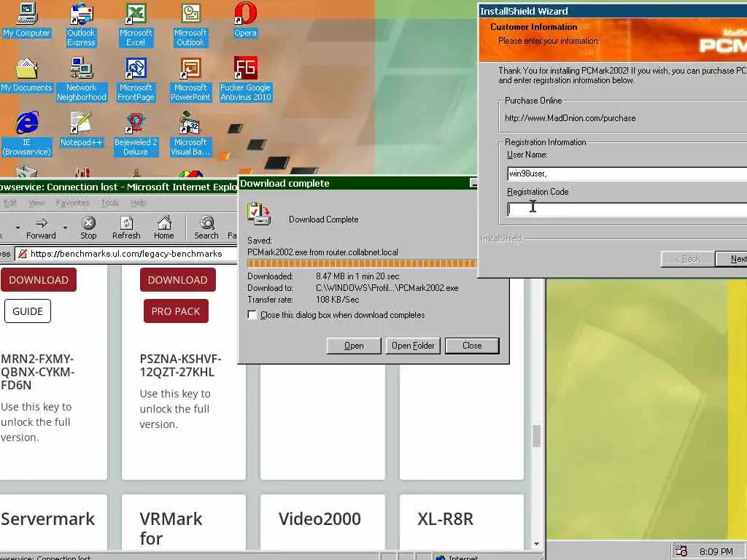Launch Bejeweled 2 Deluxe icon
Screen dimensions: 747x560
[136, 134]
